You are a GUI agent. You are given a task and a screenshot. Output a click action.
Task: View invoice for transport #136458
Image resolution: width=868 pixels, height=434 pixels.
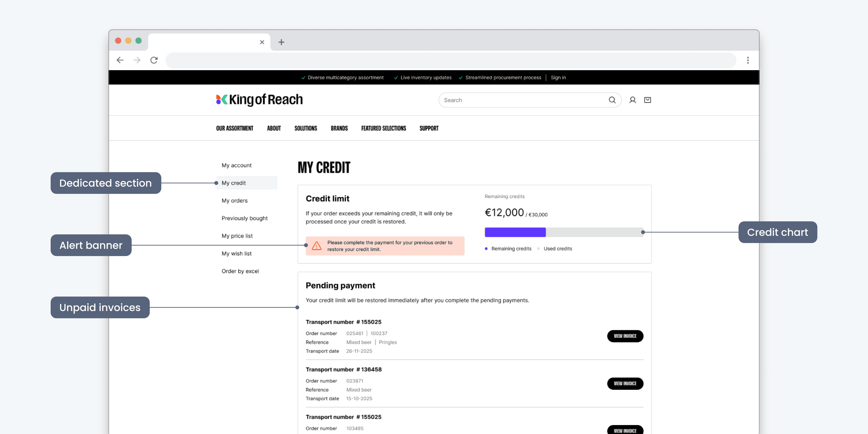[x=625, y=383]
